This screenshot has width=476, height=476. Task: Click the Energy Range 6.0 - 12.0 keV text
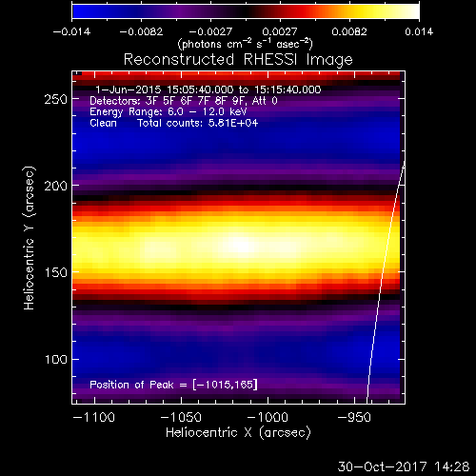click(x=169, y=112)
